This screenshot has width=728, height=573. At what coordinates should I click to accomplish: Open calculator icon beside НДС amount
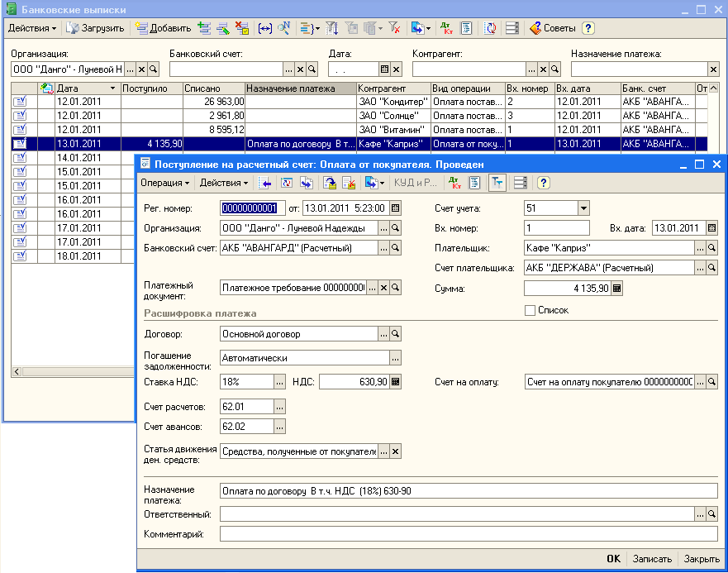(395, 382)
